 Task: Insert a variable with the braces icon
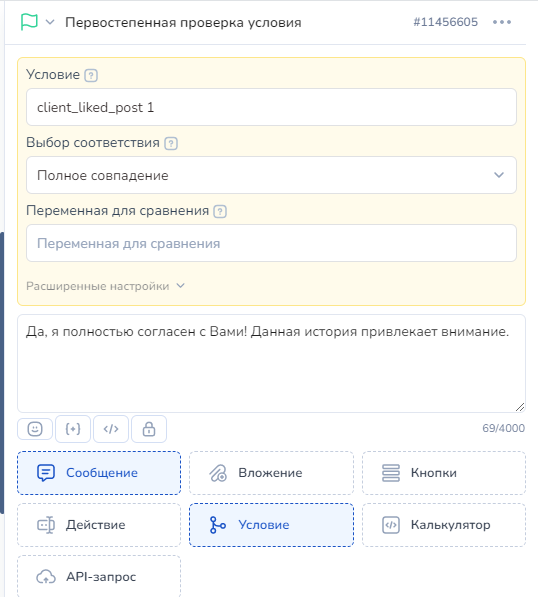(x=73, y=429)
